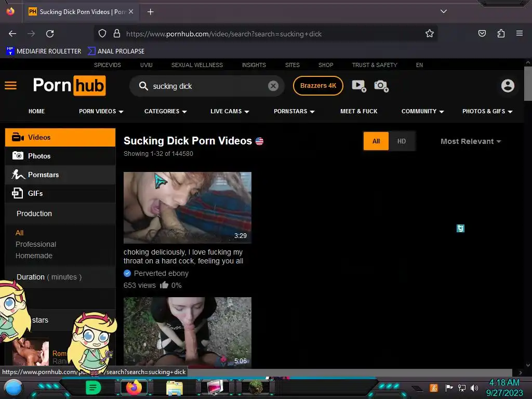Click the browser forward arrow

click(31, 34)
